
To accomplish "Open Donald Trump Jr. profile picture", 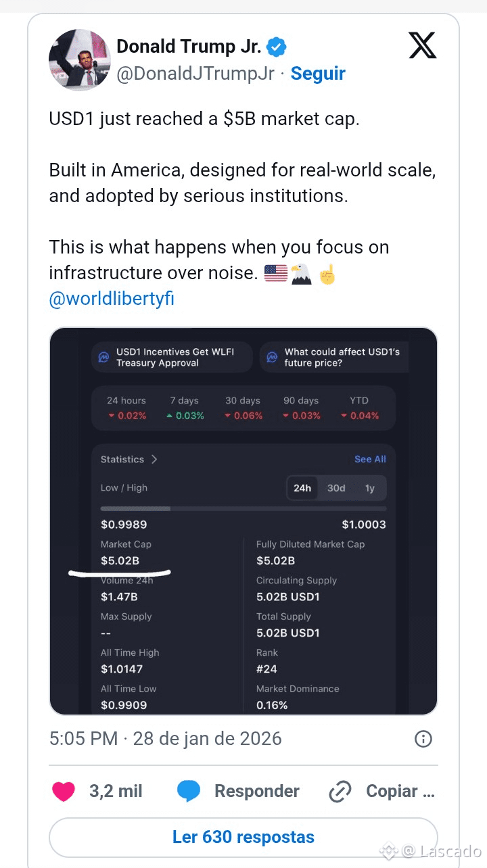I will tap(79, 59).
